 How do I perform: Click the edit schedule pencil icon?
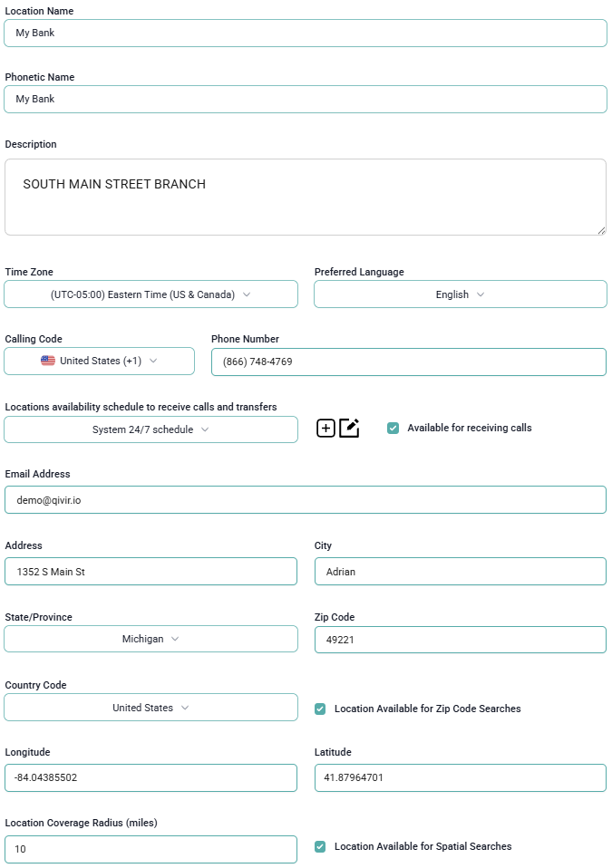click(349, 429)
